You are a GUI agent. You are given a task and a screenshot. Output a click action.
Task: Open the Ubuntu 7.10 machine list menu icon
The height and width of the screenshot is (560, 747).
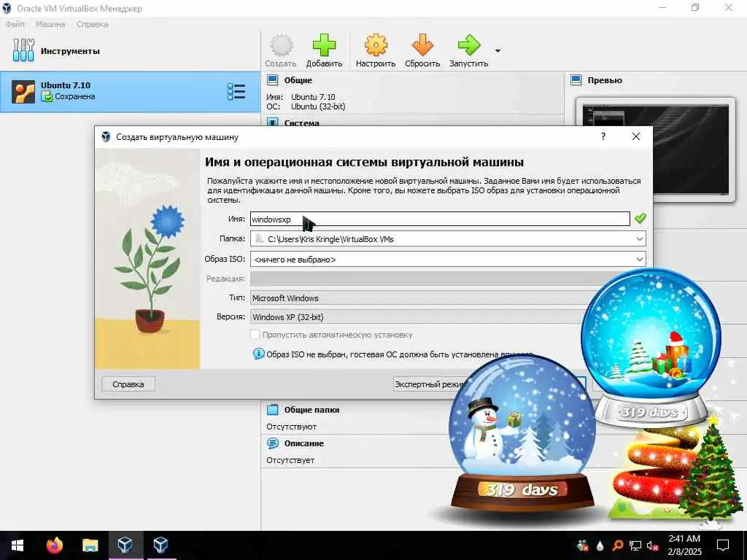(236, 91)
